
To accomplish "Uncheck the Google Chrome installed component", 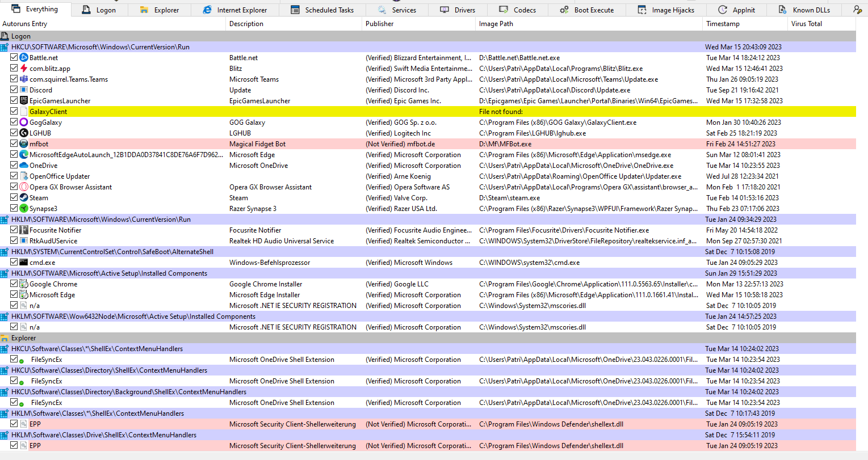I will pos(14,284).
